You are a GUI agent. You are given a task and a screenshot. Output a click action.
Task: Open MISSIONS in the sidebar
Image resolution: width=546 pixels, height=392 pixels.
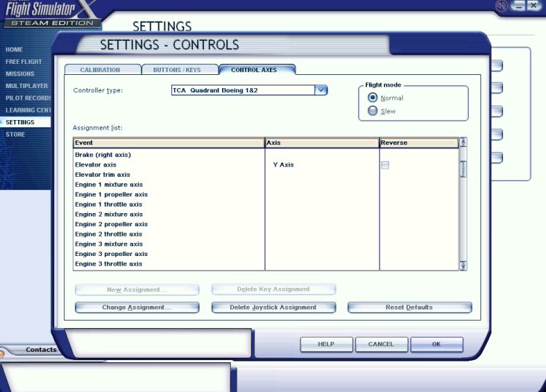pyautogui.click(x=20, y=73)
